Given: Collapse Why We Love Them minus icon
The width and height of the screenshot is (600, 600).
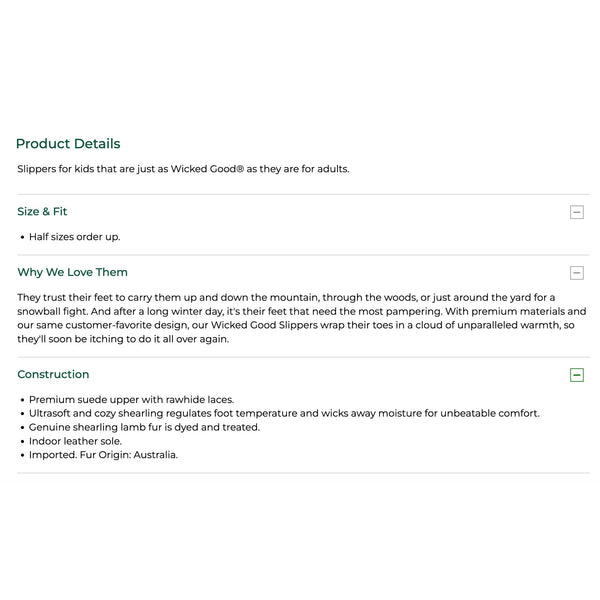Looking at the screenshot, I should click(x=577, y=273).
